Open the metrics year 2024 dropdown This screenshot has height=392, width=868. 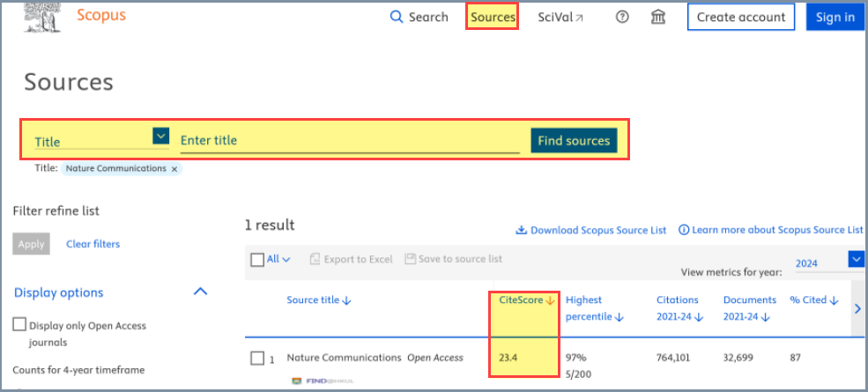855,259
